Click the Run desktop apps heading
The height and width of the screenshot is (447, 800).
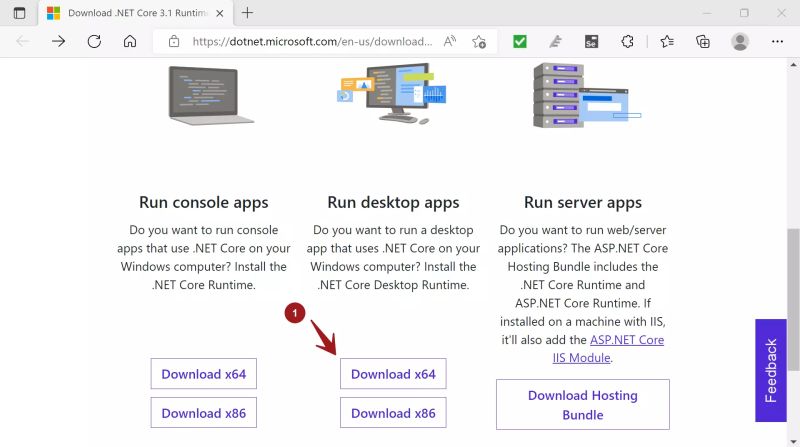point(393,203)
